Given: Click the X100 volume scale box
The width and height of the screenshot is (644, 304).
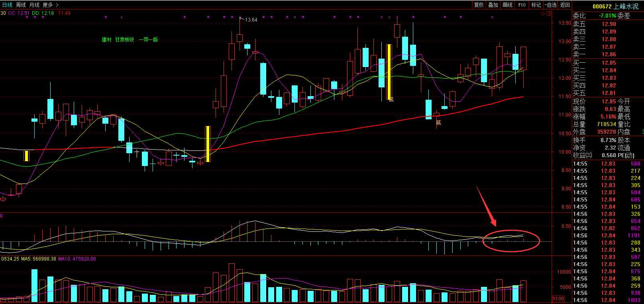Looking at the screenshot, I should click(x=558, y=298).
